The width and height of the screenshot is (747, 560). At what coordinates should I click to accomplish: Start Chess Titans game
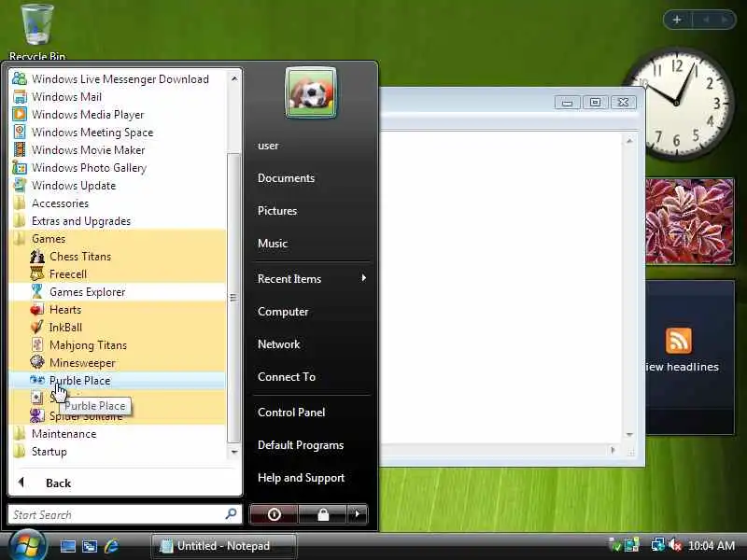118,256
